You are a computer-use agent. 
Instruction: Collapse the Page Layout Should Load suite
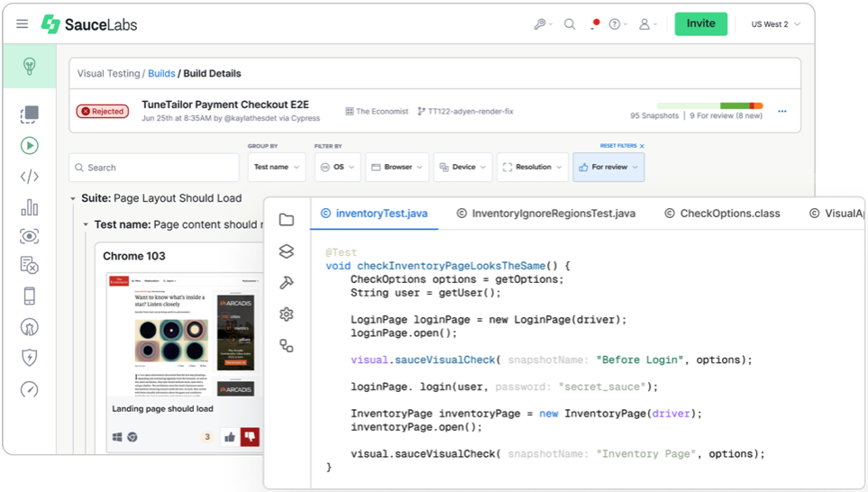pos(73,198)
